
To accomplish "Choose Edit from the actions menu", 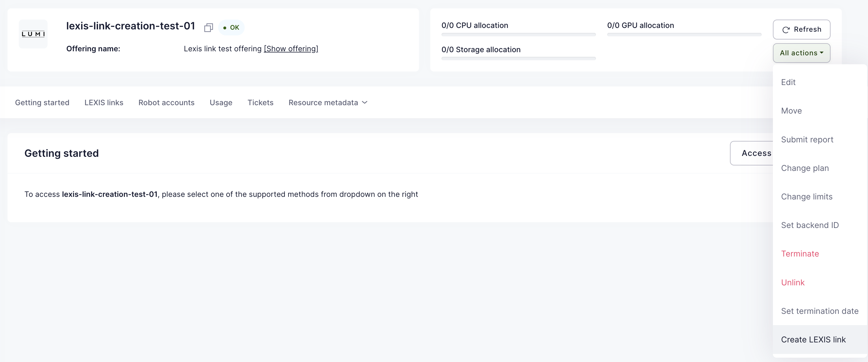I will [788, 82].
